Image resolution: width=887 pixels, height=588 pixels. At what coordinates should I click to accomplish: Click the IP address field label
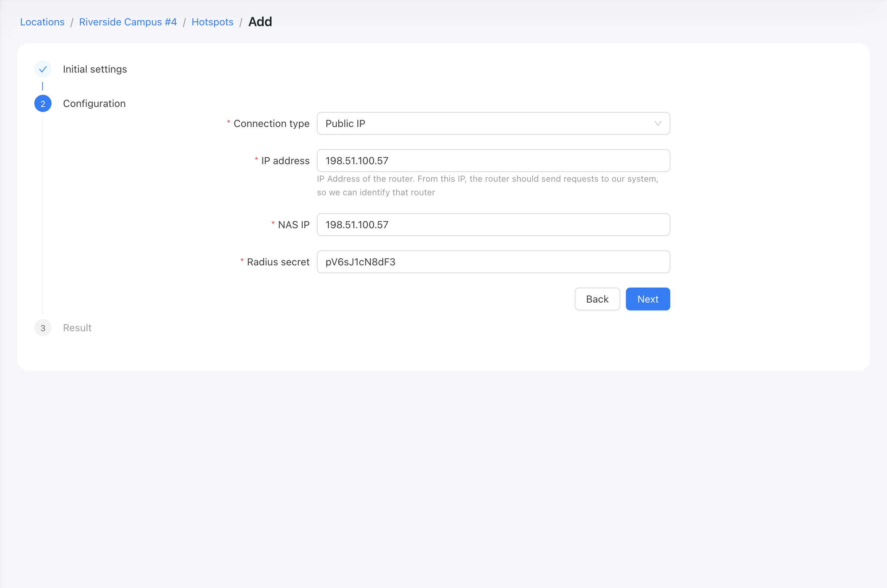point(285,161)
